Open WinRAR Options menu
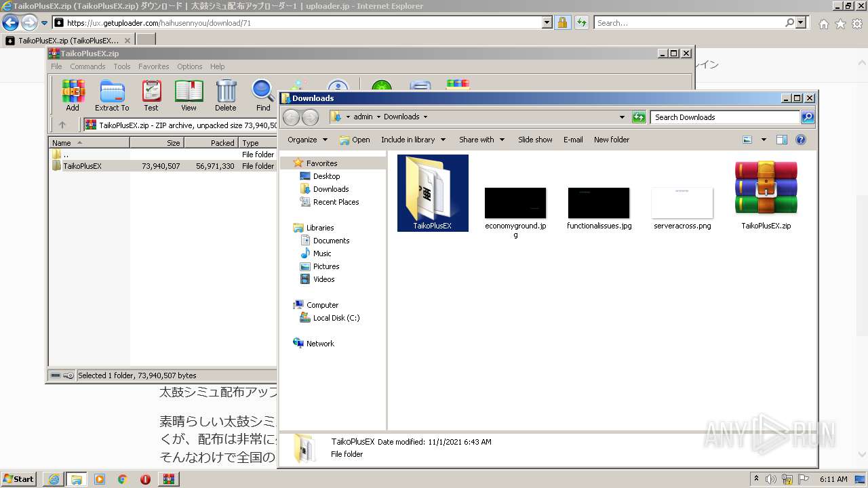Viewport: 868px width, 488px height. 190,66
